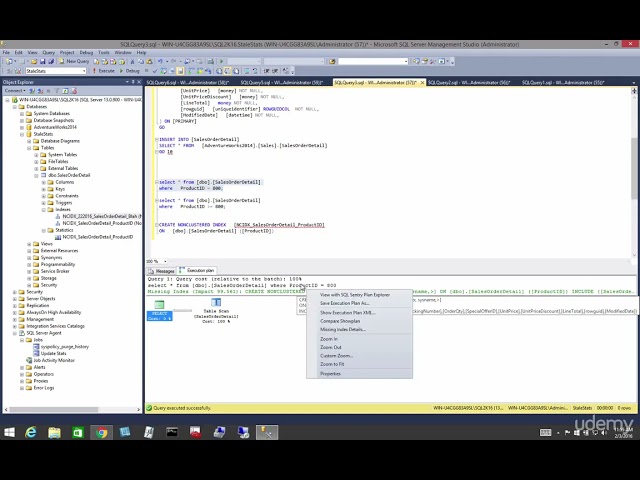This screenshot has width=640, height=480.
Task: Toggle IntelliSense Enabled in the SQL toolbar
Action: (x=180, y=71)
